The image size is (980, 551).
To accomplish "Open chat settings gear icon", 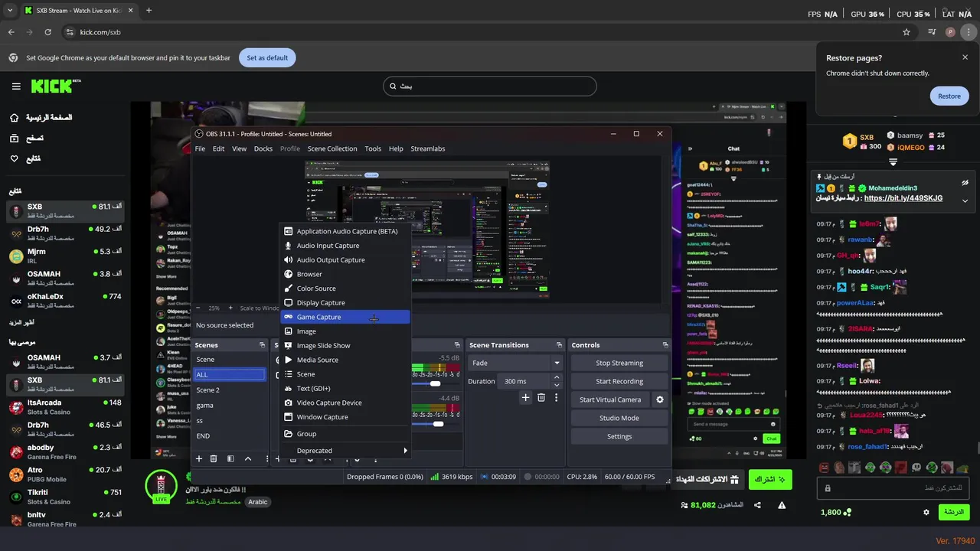I will tap(926, 512).
